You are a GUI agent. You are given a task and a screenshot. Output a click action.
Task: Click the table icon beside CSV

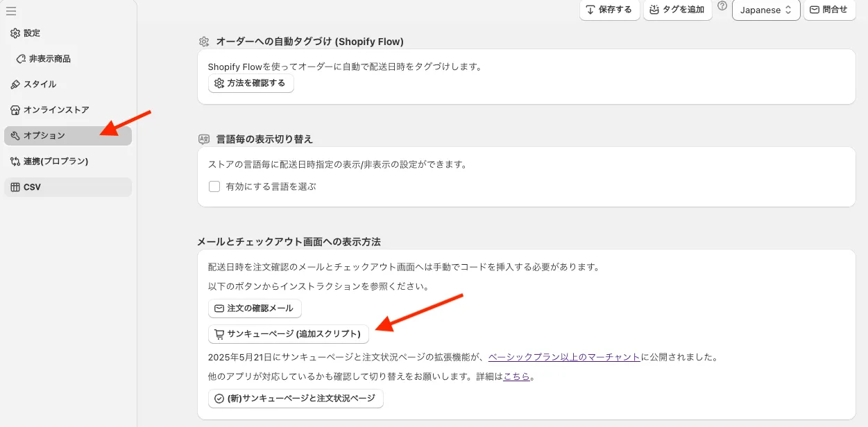(x=15, y=187)
